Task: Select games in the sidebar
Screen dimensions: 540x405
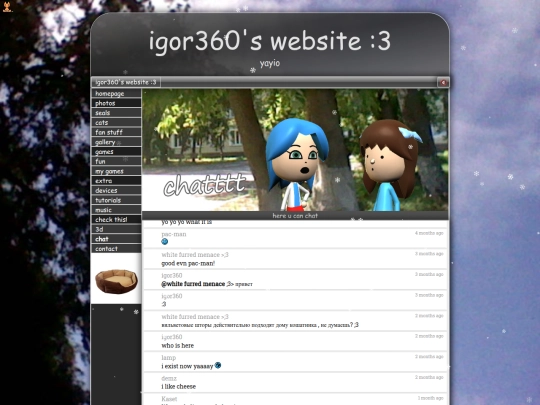Action: click(116, 152)
